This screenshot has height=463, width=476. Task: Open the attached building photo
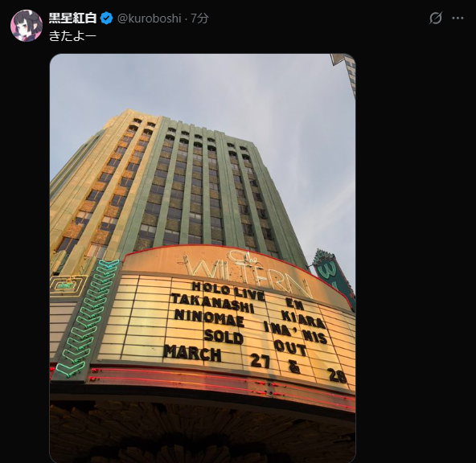click(203, 258)
